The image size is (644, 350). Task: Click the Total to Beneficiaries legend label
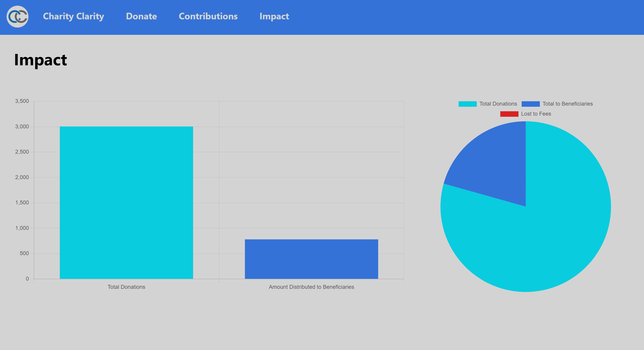point(567,104)
